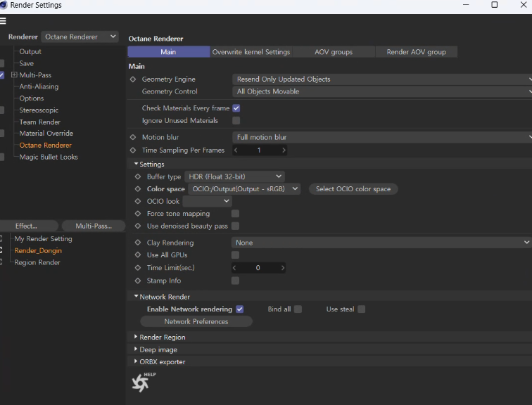
Task: Click the Effect... button
Action: click(28, 226)
